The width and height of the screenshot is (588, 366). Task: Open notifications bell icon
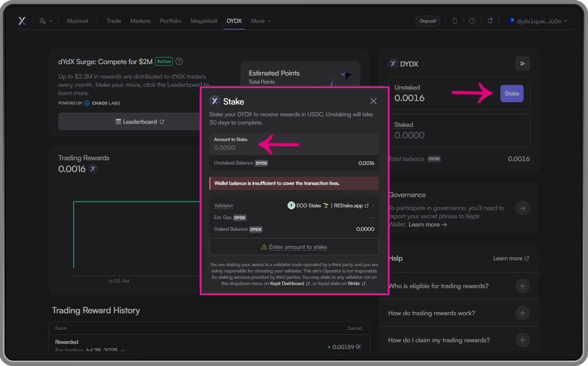490,21
